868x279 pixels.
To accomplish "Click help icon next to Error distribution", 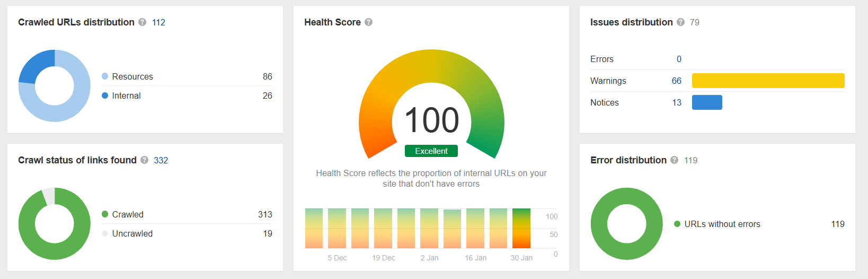I will click(x=675, y=160).
